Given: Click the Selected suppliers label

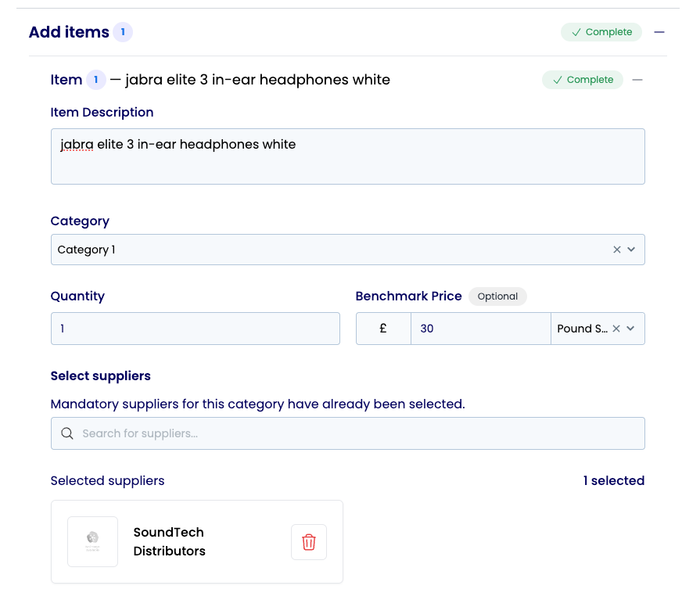Looking at the screenshot, I should click(x=107, y=481).
